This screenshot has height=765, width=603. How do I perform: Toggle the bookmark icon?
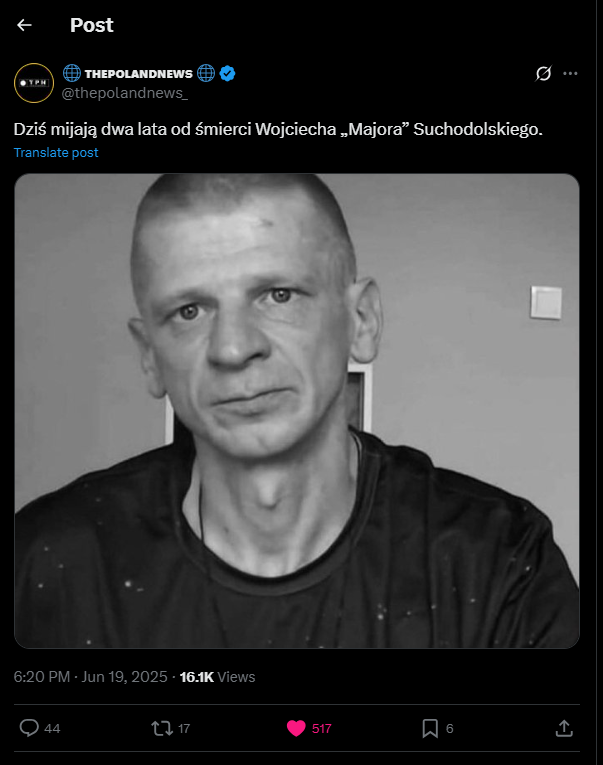coord(430,728)
